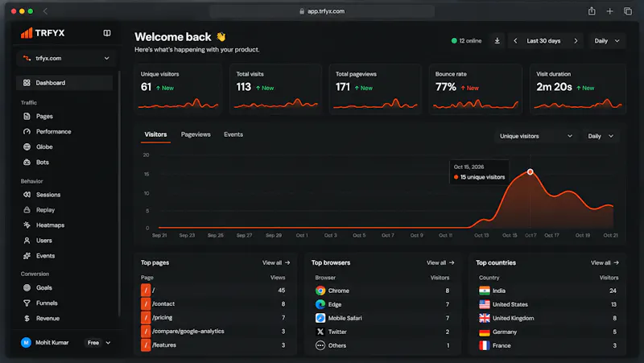Click the Chrome browser icon
The height and width of the screenshot is (363, 644).
click(320, 291)
